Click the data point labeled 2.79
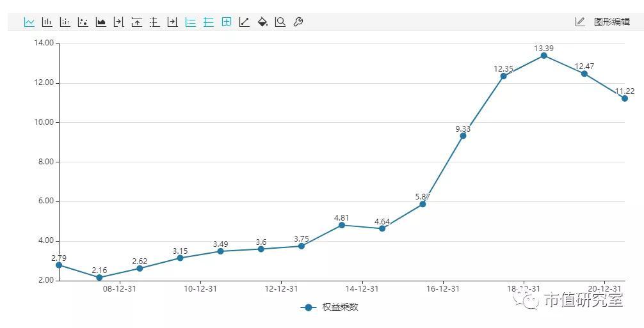Screen dimensions: 644x328 59,265
